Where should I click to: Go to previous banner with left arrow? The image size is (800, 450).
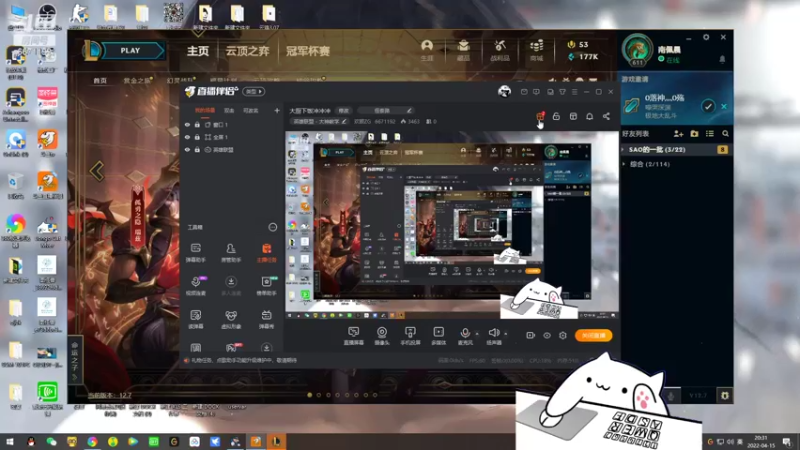point(97,171)
